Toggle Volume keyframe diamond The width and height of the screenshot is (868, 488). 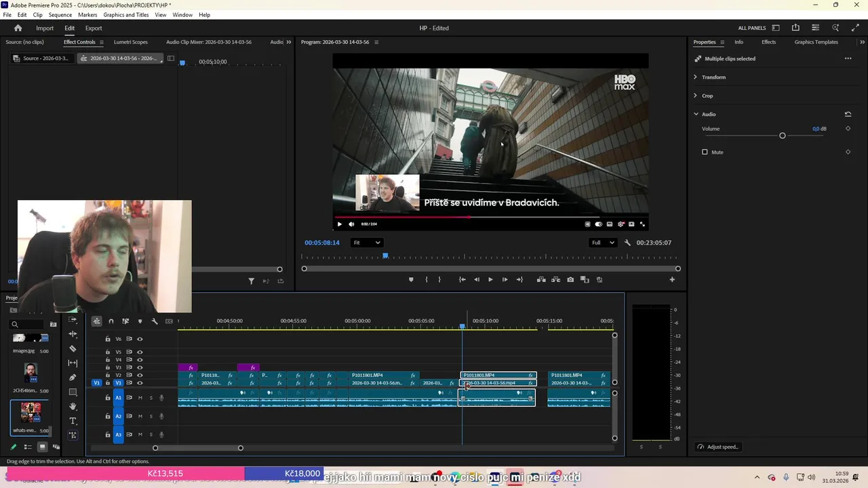[848, 129]
